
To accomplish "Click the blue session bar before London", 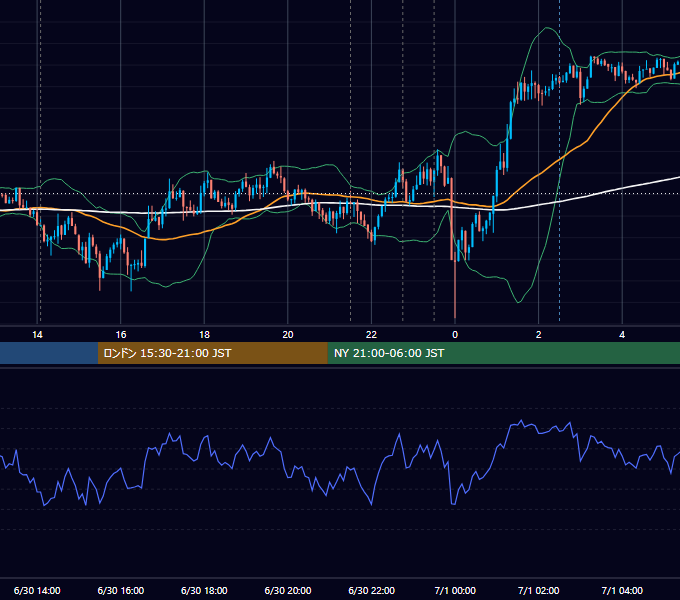I will (x=49, y=353).
